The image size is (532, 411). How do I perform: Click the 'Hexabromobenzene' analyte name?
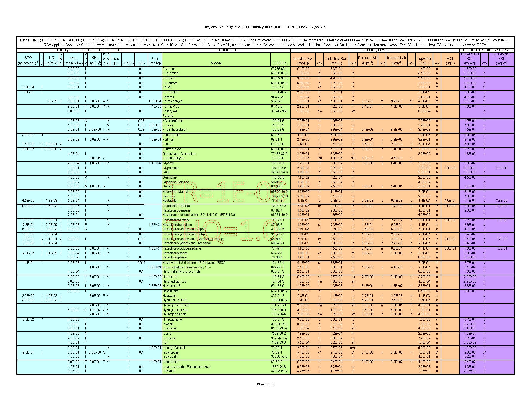pyautogui.click(x=176, y=211)
